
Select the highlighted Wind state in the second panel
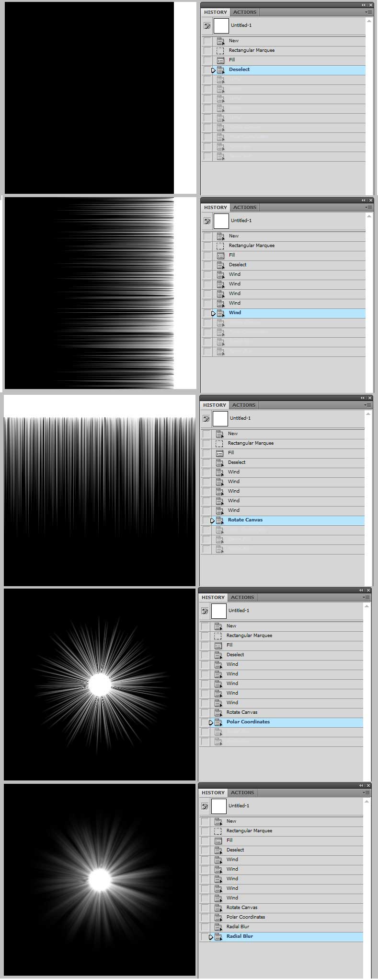(235, 313)
